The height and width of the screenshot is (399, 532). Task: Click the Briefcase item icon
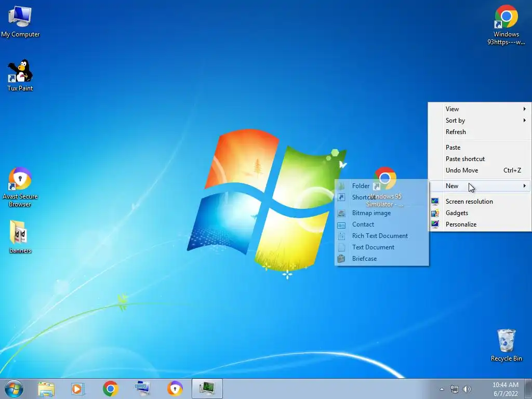(x=341, y=259)
